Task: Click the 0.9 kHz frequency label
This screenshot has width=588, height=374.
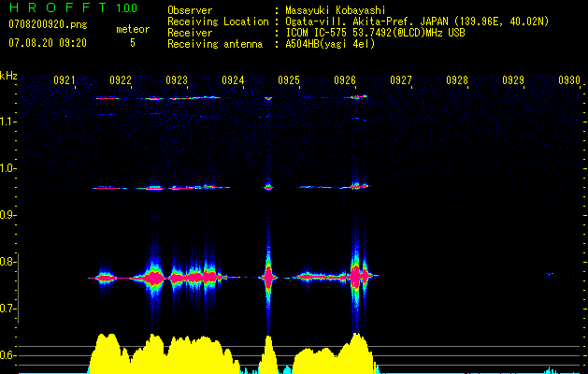Action: [x=7, y=215]
